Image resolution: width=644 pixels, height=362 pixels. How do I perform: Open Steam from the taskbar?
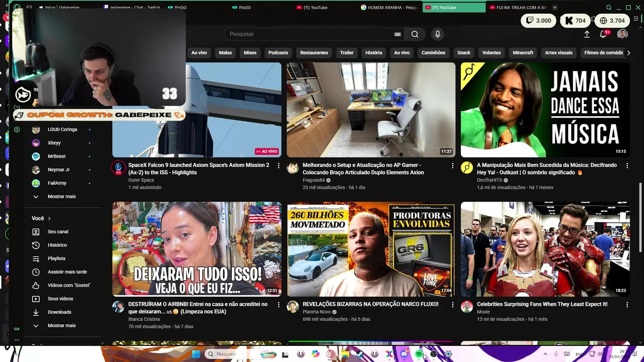pos(359,354)
